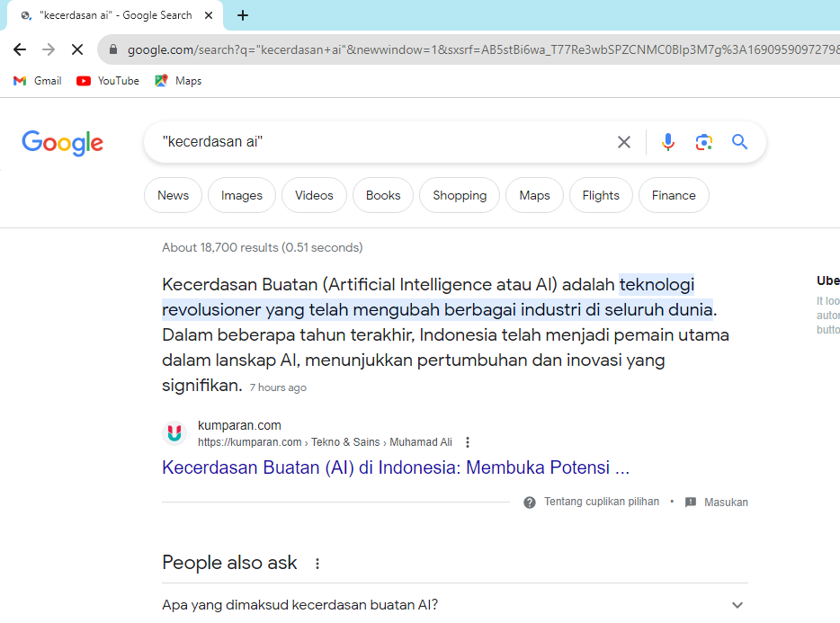The image size is (840, 623).
Task: Select the About 18,700 results text
Action: [263, 247]
